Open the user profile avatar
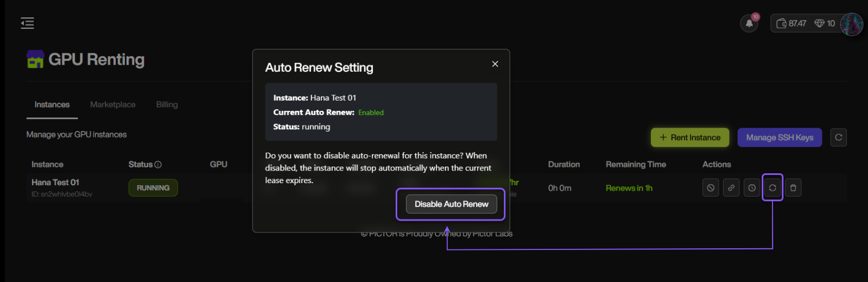This screenshot has height=282, width=868. click(x=851, y=24)
